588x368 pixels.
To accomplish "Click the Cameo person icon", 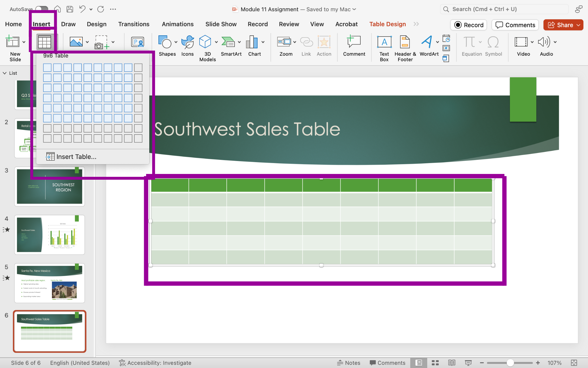I will pos(138,42).
